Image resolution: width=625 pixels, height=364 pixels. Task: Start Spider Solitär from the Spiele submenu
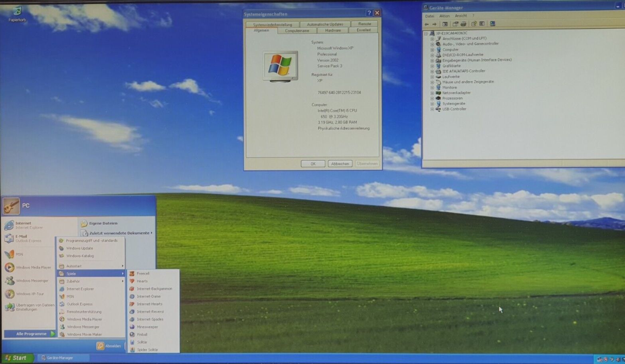(x=147, y=350)
